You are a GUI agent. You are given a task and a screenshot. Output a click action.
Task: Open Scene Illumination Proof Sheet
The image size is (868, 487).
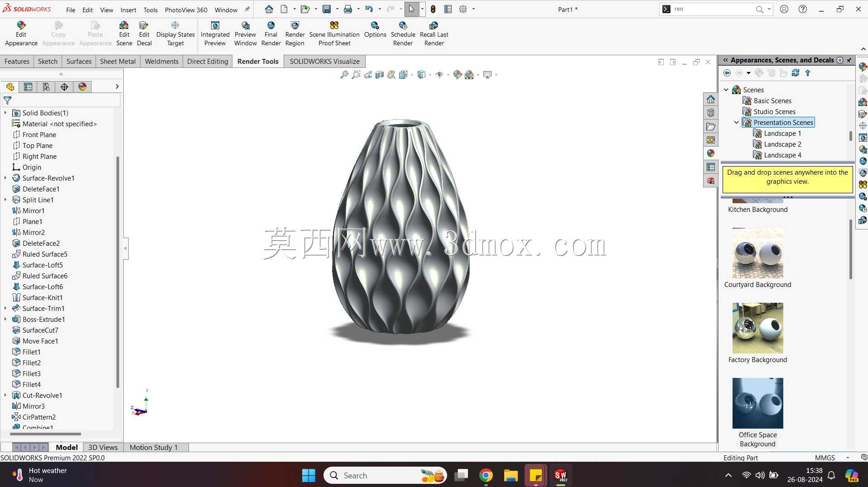tap(334, 34)
